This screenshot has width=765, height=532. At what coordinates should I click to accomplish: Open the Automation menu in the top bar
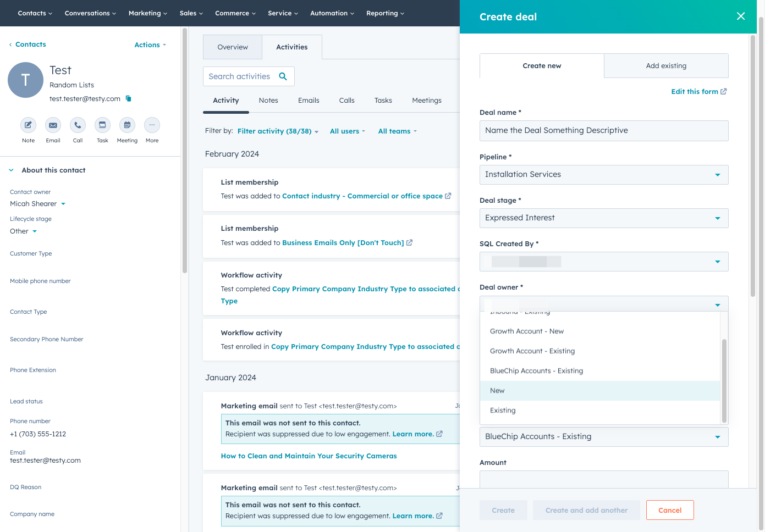(332, 13)
